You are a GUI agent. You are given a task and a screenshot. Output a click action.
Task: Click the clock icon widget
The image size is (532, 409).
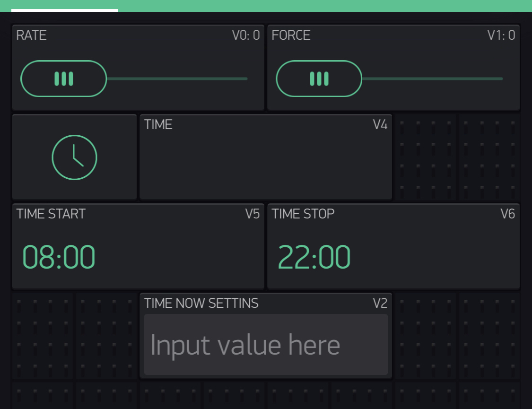tap(74, 157)
